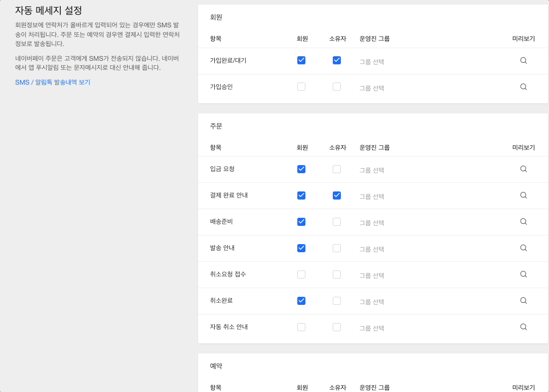Viewport: 549px width, 392px height.
Task: Expand 그룹 선택 dropdown for 배송준비
Action: coord(372,223)
